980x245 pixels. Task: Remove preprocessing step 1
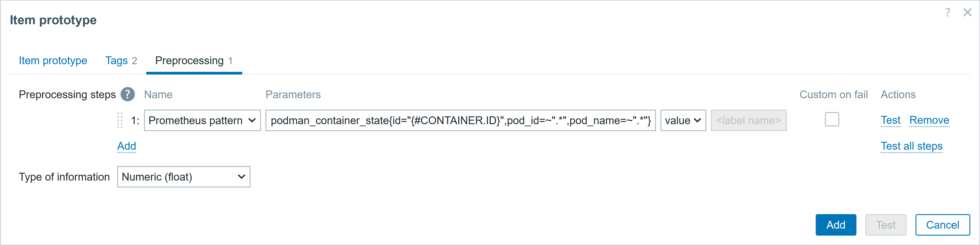929,121
